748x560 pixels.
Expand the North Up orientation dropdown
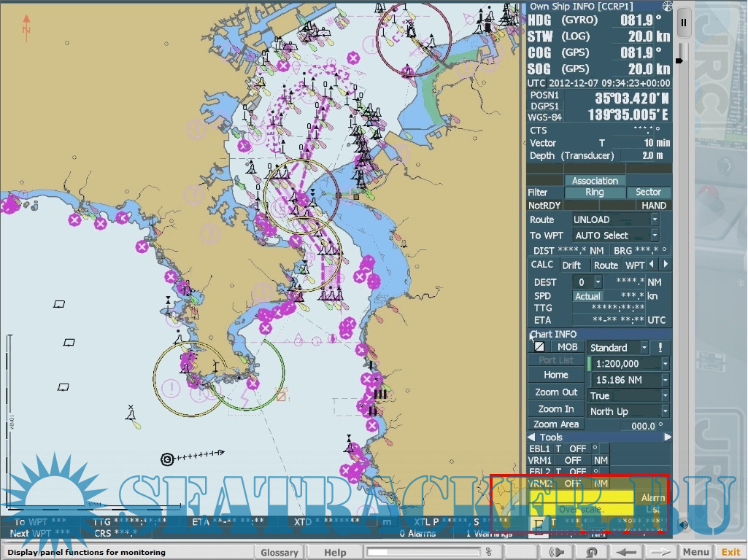[666, 411]
